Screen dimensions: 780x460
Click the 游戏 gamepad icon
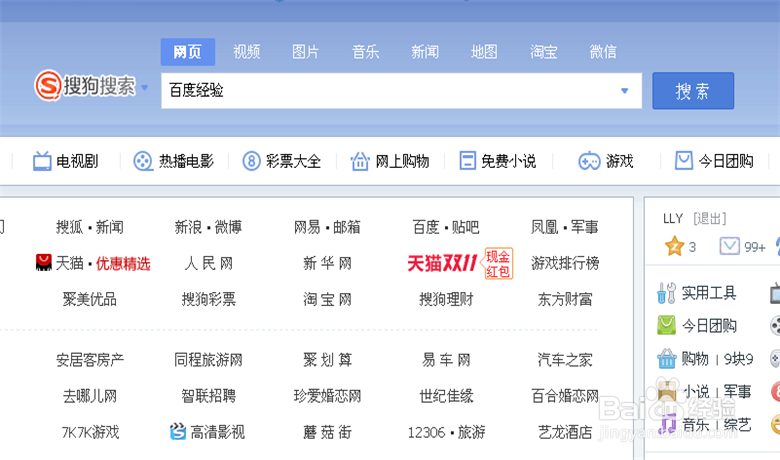(589, 161)
